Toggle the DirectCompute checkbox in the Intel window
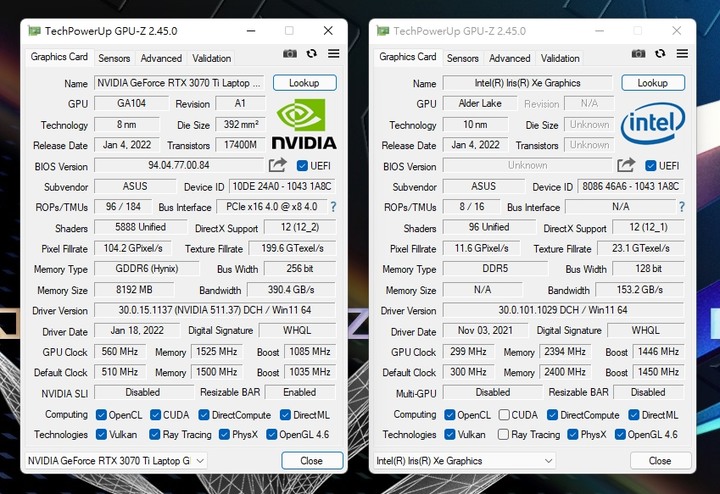The image size is (720, 494). pos(552,415)
